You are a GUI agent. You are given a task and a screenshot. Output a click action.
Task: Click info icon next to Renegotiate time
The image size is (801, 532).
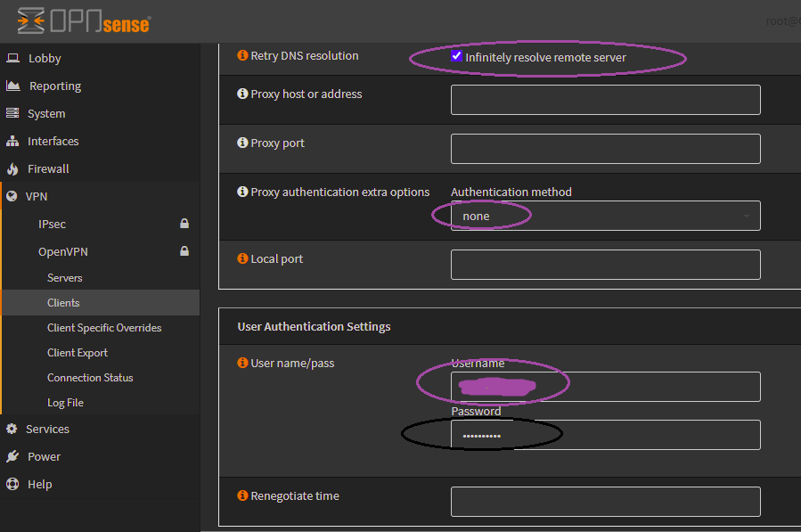242,495
